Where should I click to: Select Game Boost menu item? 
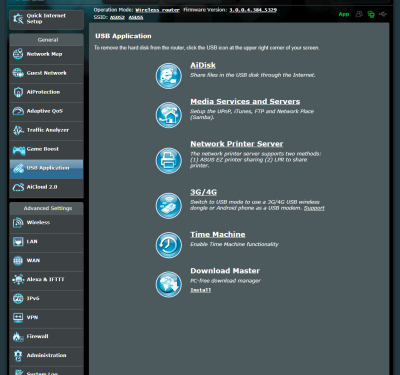point(46,149)
